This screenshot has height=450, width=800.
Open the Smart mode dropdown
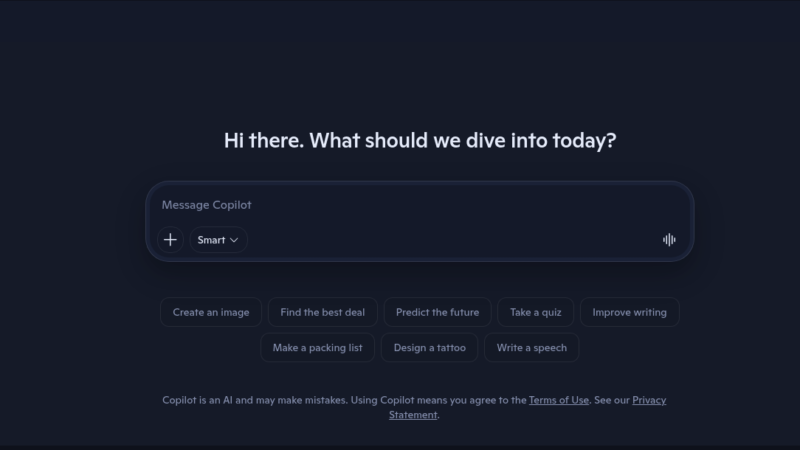pos(218,240)
